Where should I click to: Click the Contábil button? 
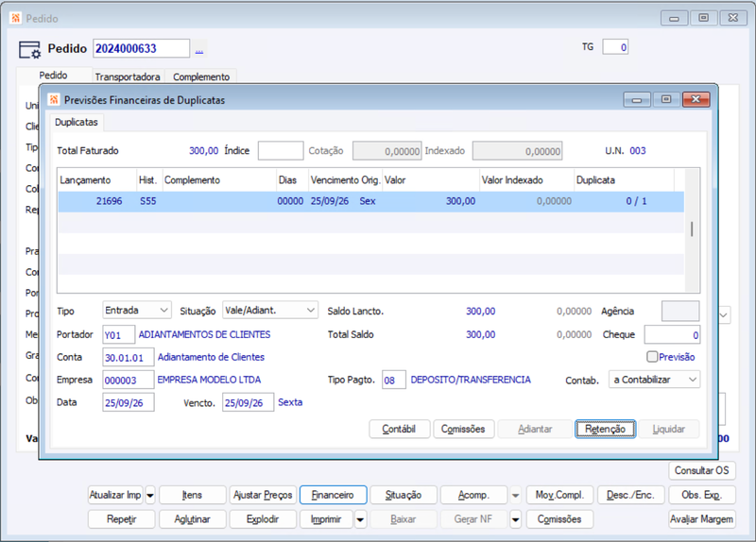click(x=399, y=429)
